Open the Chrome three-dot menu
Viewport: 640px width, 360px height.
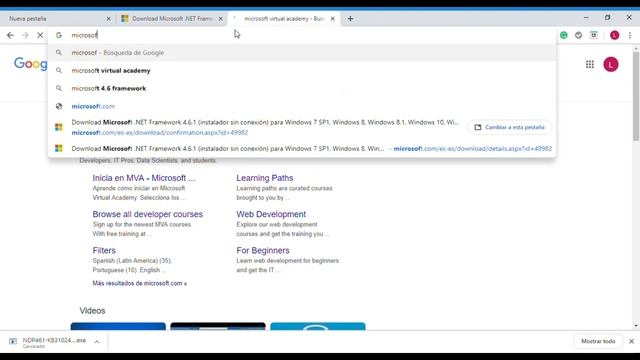click(630, 36)
